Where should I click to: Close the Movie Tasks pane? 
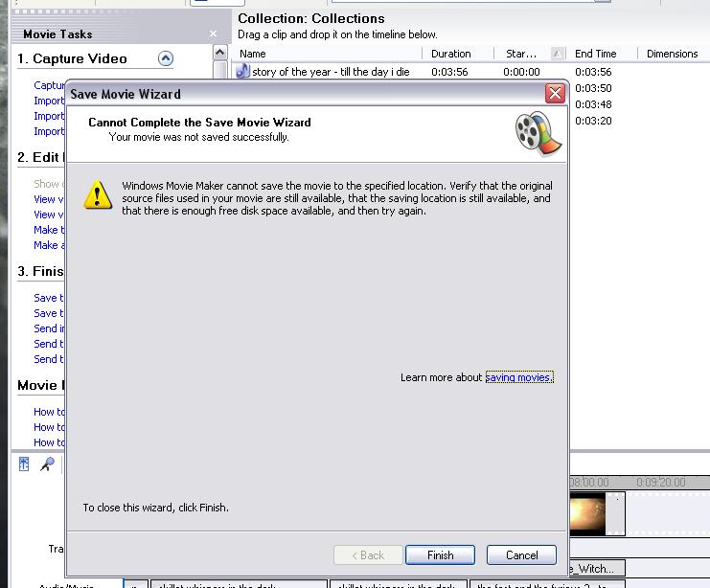click(213, 34)
